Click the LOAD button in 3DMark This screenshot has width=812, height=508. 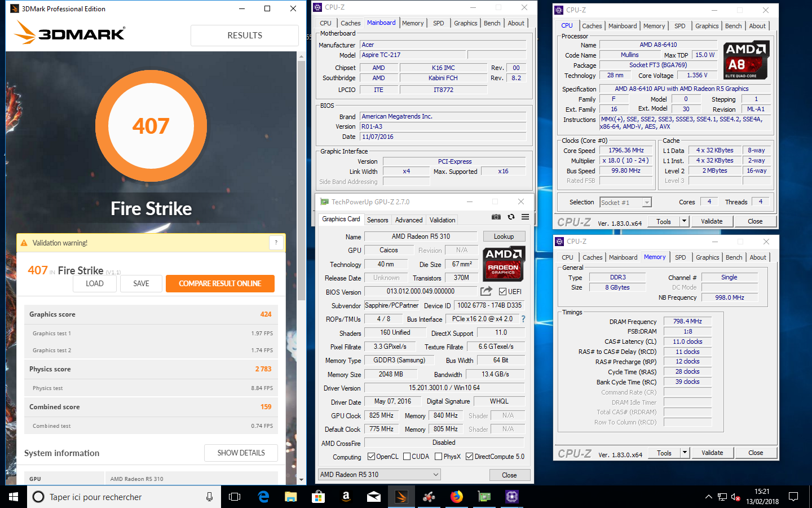click(x=95, y=284)
